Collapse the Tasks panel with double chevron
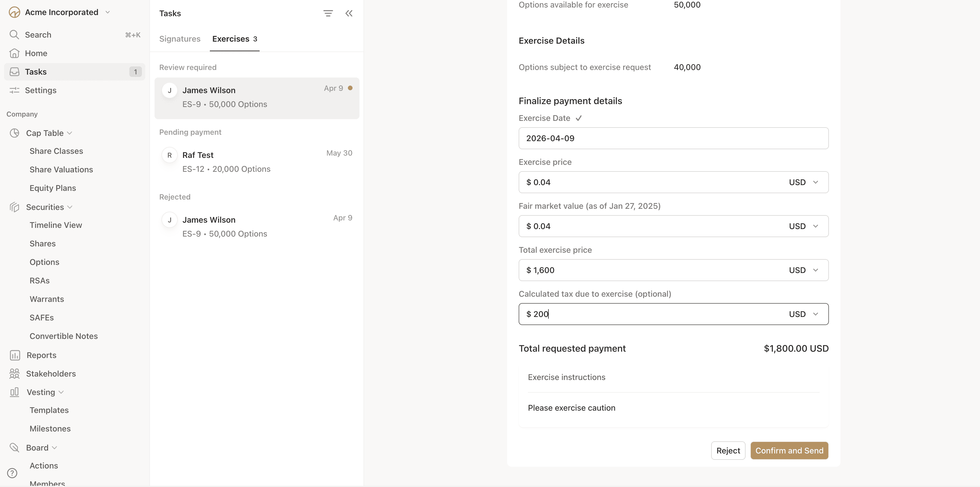980x487 pixels. coord(349,13)
